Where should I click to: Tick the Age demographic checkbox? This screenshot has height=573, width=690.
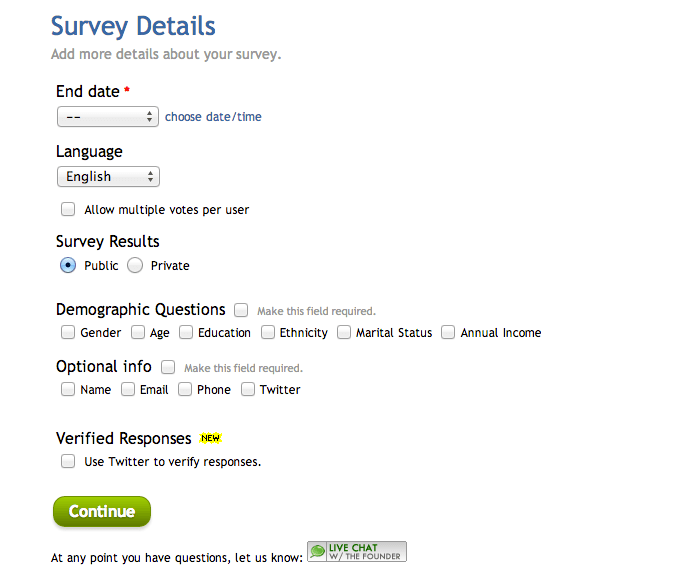138,332
